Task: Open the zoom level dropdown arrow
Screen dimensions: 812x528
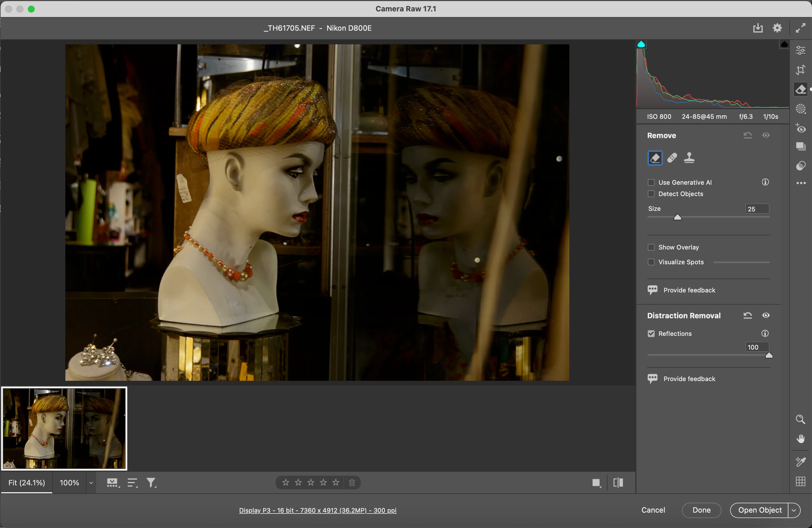Action: pyautogui.click(x=91, y=483)
